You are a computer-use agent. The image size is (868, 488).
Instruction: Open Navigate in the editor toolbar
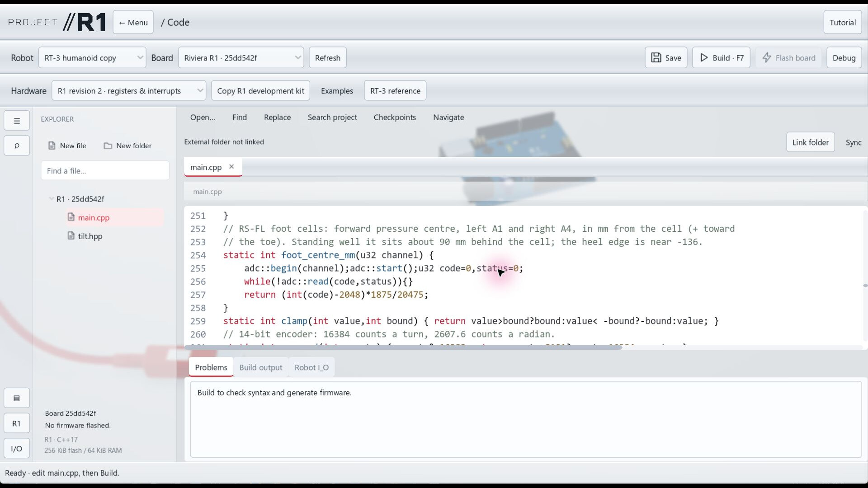(x=448, y=117)
